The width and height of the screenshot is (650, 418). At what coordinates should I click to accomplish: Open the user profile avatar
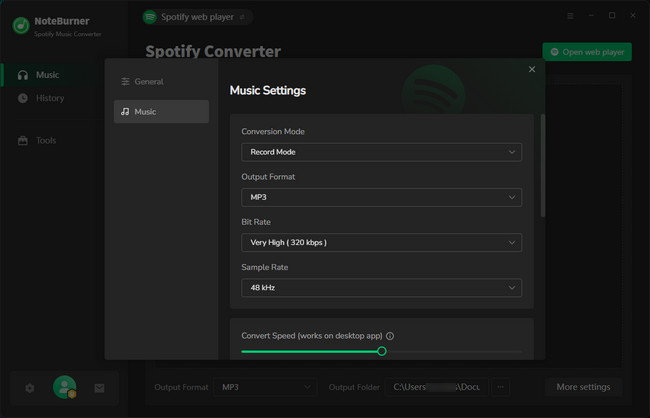65,387
